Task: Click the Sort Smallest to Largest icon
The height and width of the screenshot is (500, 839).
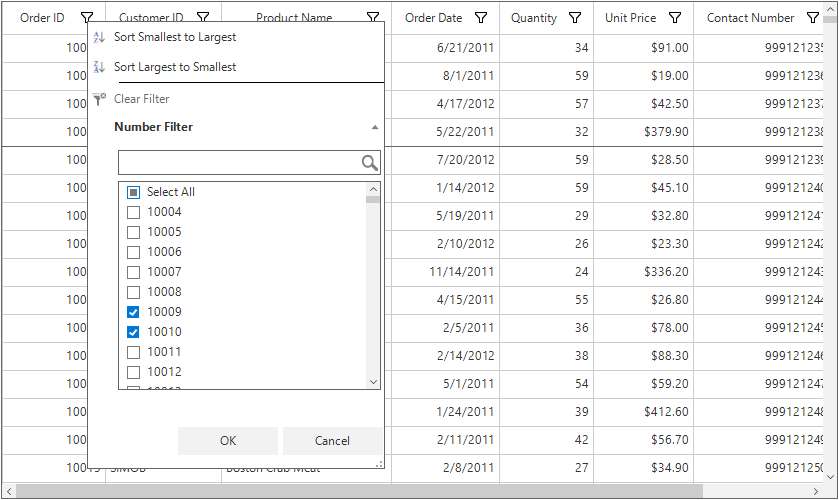Action: (99, 37)
